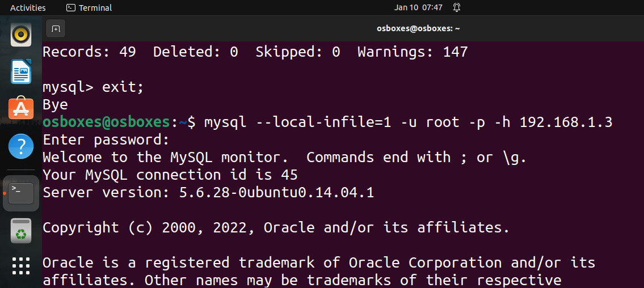Click the osboxes@osboxes: ~ window title
Screen dimensions: 644x288
(x=418, y=28)
